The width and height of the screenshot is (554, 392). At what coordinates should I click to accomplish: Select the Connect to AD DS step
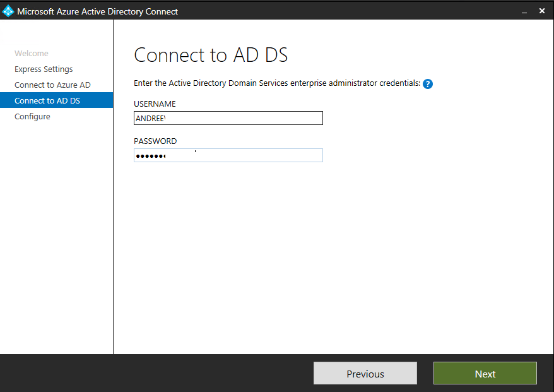click(x=57, y=100)
